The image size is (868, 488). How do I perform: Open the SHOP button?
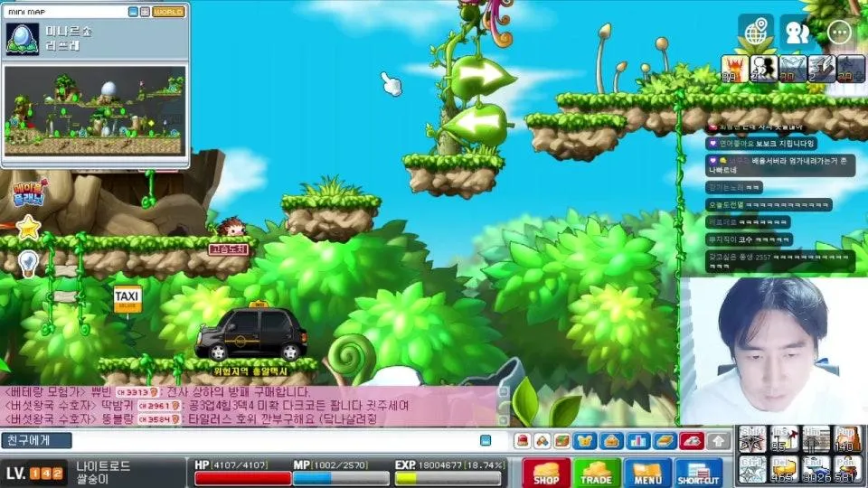(545, 474)
